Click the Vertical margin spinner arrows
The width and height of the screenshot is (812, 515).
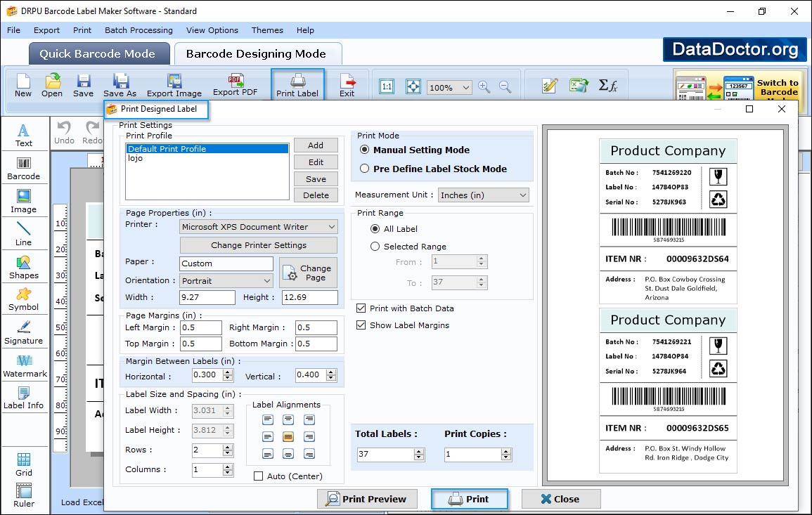(x=331, y=375)
